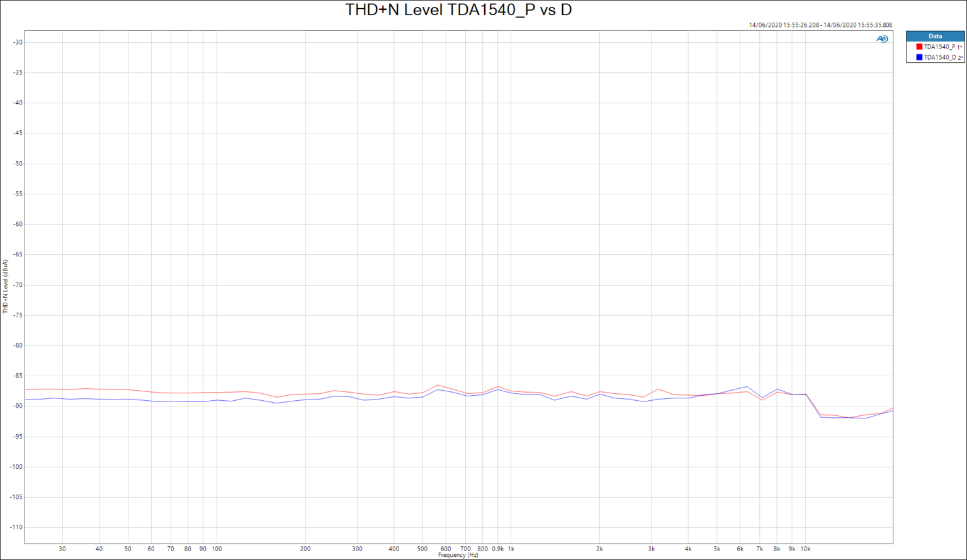This screenshot has height=560, width=967.
Task: Click the 10k frequency tick label
Action: (x=807, y=547)
